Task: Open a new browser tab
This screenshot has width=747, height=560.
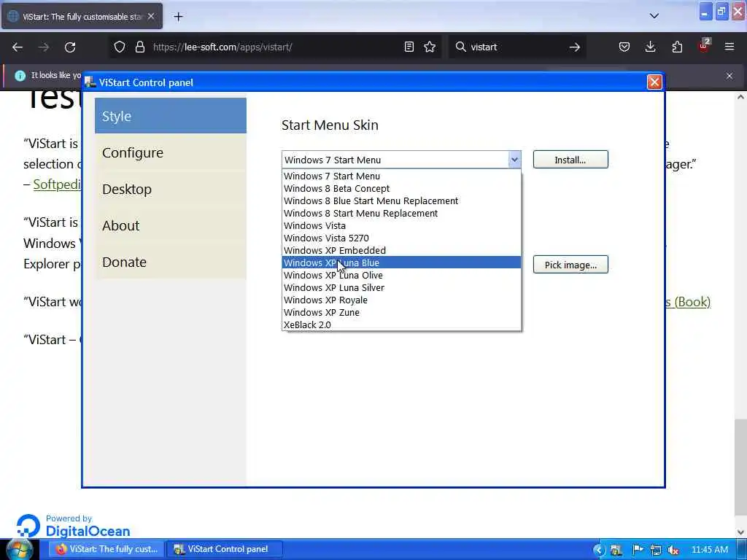Action: 178,17
